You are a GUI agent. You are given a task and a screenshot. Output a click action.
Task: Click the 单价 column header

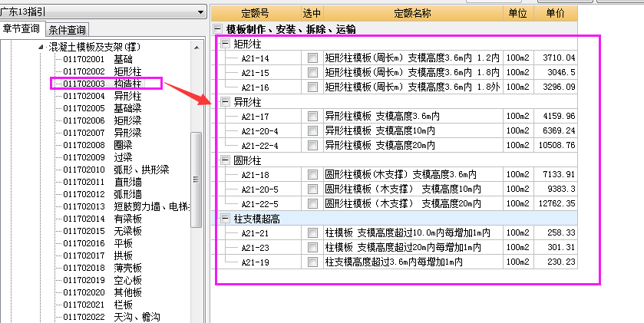556,14
